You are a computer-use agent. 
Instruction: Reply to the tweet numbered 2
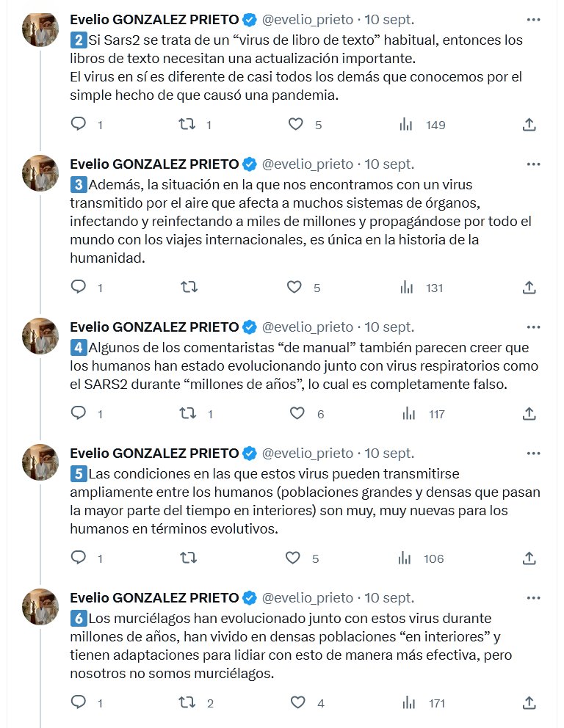click(79, 125)
